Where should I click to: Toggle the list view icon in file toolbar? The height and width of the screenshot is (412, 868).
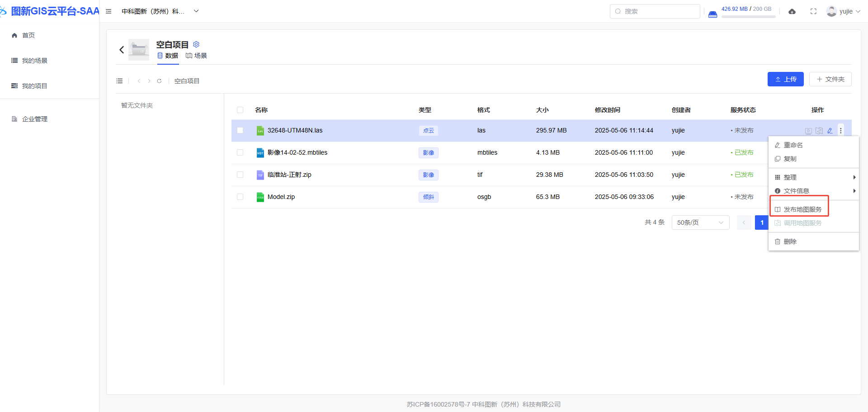click(x=119, y=81)
